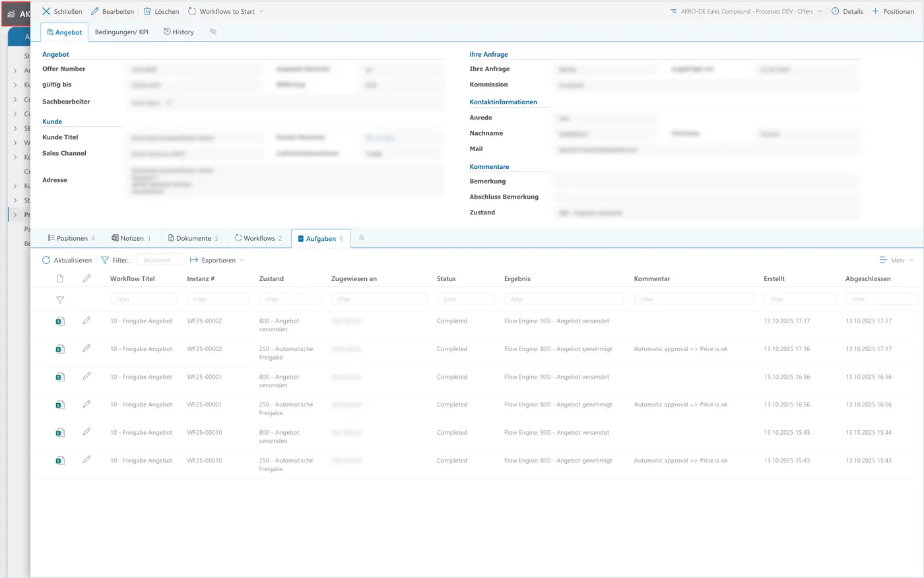
Task: Click the pencil column header icon
Action: point(86,278)
